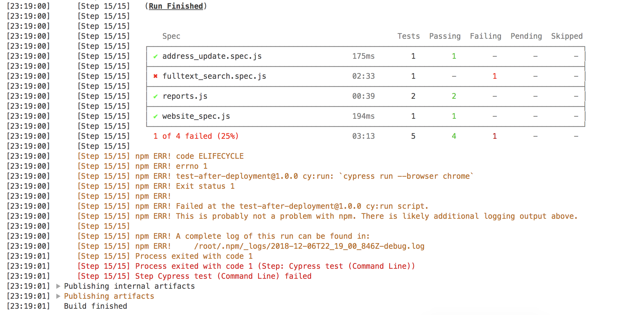Click the 03:13 total duration
Screen dimensions: 644x315
[x=363, y=136]
